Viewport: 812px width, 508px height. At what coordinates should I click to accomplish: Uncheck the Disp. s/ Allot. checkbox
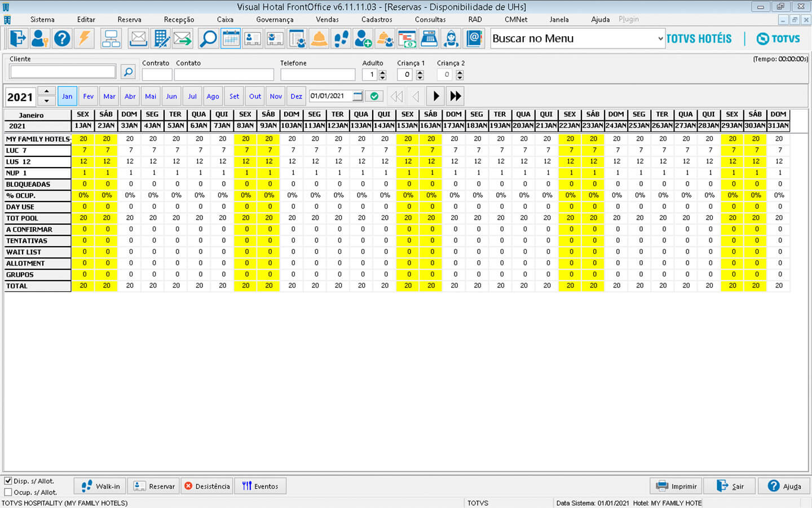click(x=8, y=481)
